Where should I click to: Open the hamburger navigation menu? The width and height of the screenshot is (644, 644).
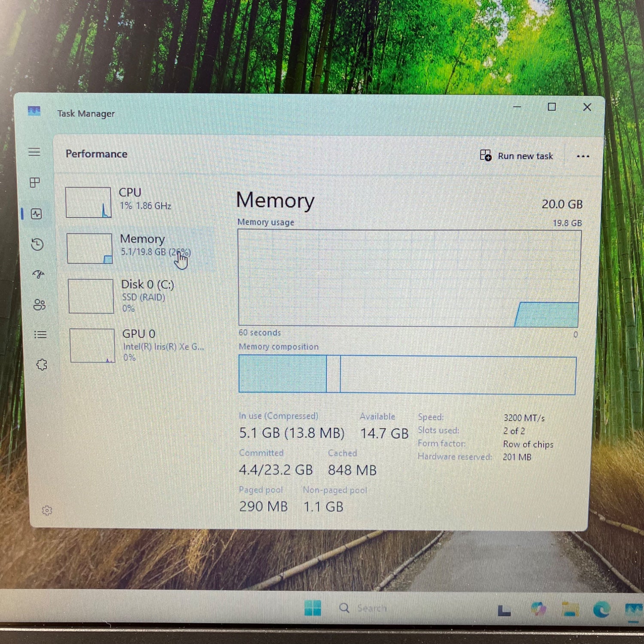(x=34, y=152)
